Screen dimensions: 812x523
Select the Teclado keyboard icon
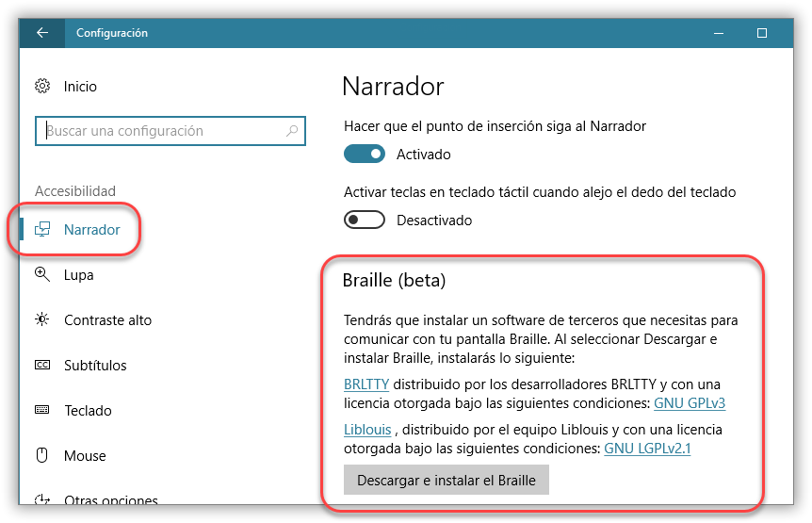tap(42, 410)
